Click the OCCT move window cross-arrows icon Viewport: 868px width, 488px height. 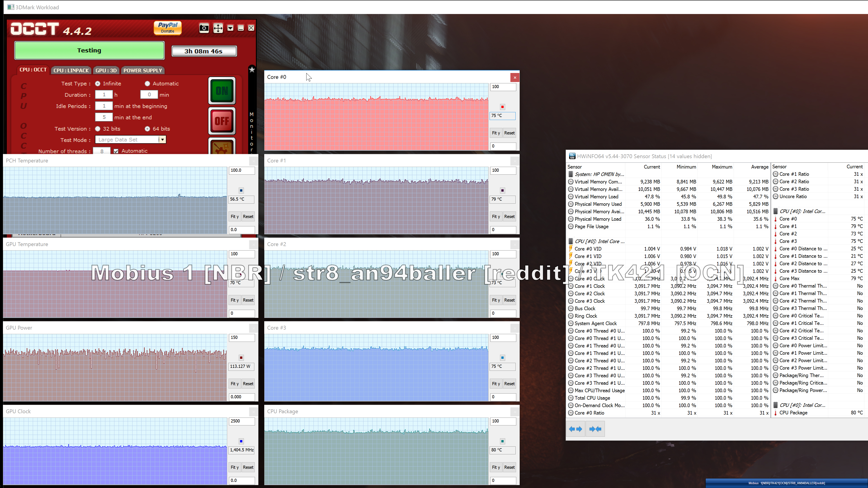(x=218, y=28)
